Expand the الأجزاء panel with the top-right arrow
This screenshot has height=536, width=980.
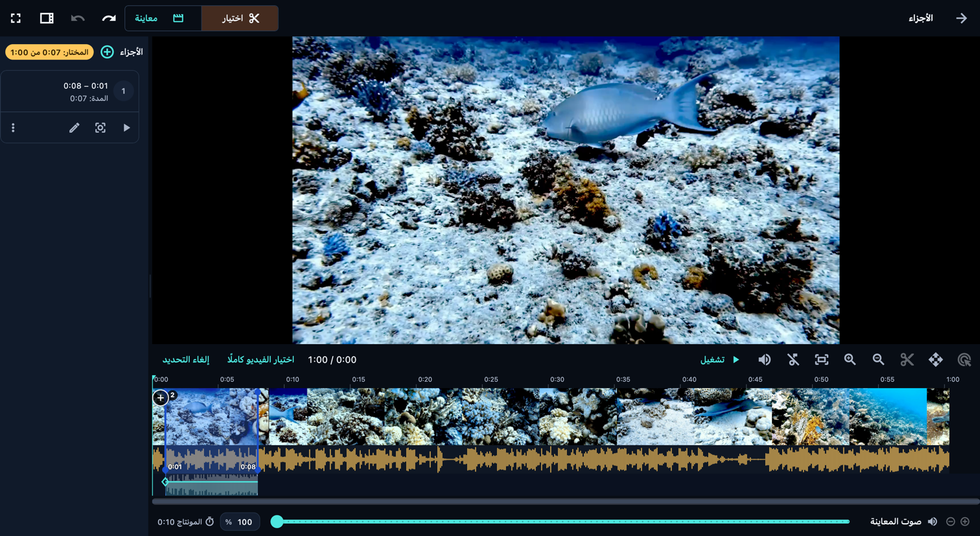pyautogui.click(x=961, y=18)
